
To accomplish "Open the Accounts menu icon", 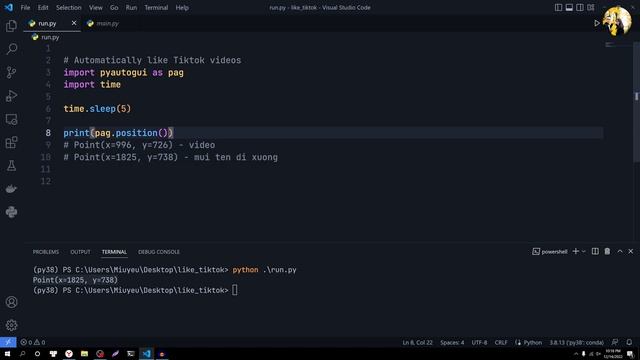I will coord(11,302).
